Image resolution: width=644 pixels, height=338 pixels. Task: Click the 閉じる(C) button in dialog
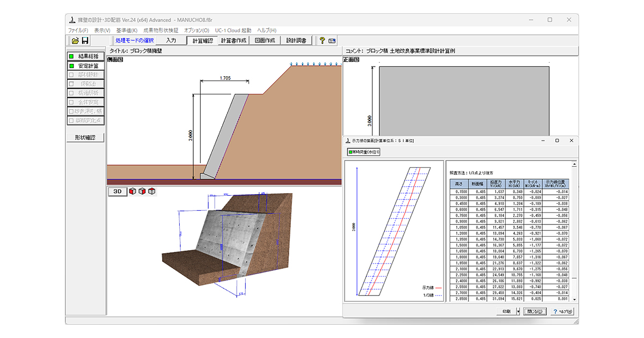point(535,311)
